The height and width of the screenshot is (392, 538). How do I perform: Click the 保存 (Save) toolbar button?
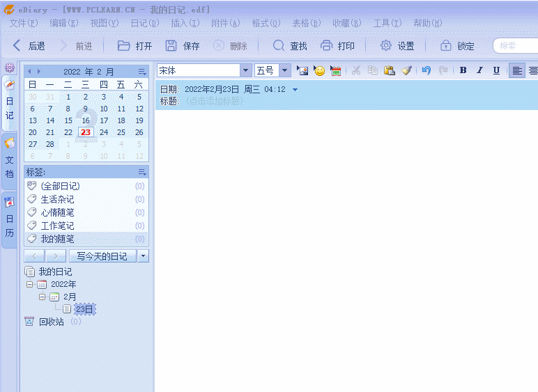click(x=183, y=46)
